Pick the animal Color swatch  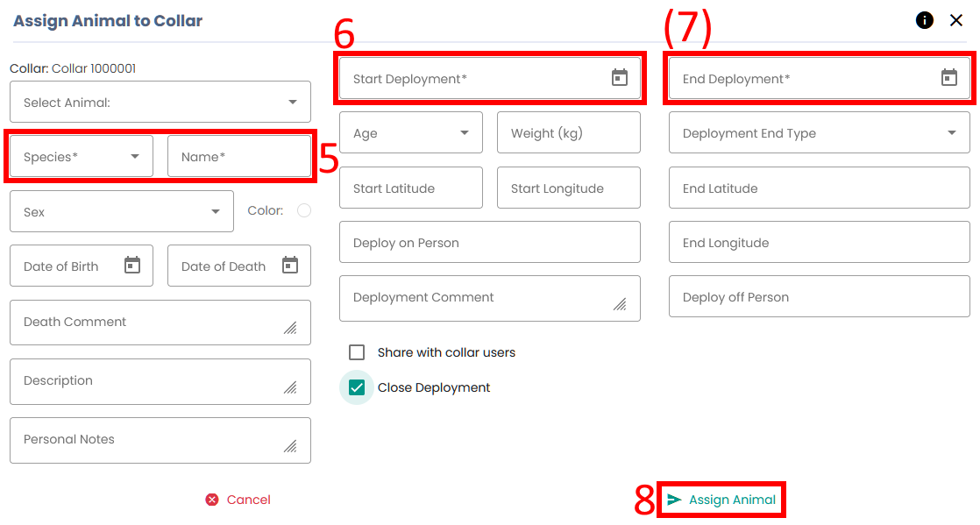(x=304, y=210)
